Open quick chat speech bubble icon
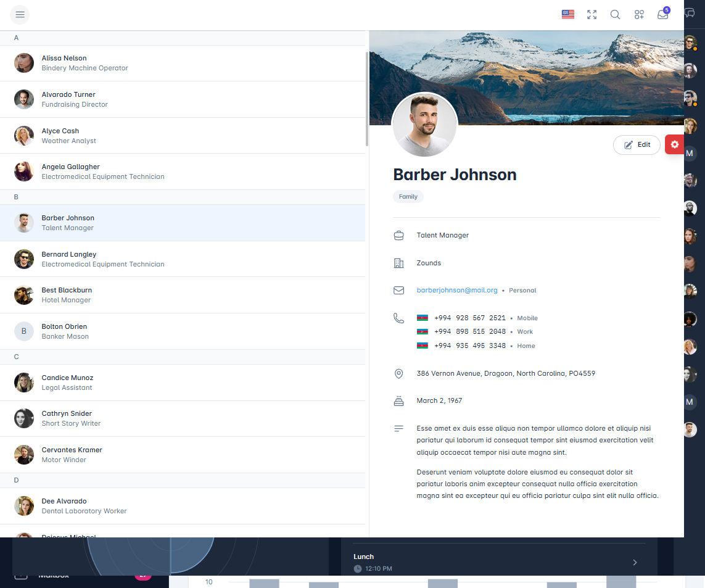 pyautogui.click(x=690, y=14)
